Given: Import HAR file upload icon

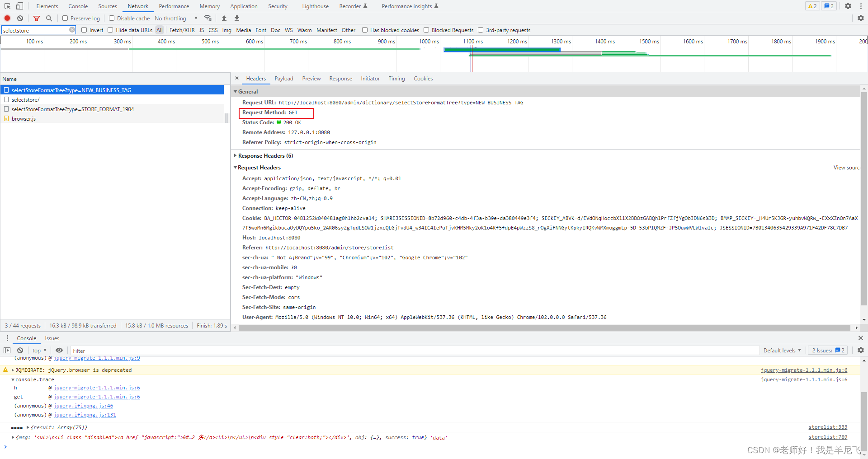Looking at the screenshot, I should [224, 18].
